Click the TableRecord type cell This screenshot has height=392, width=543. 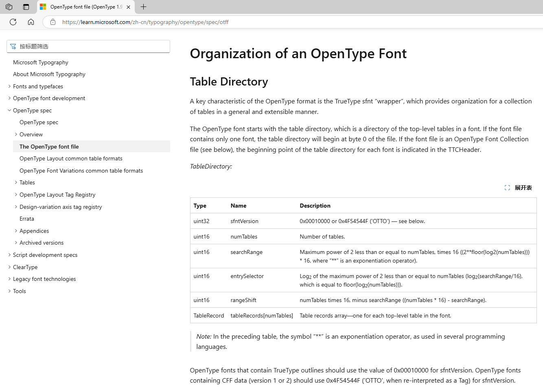pos(209,315)
